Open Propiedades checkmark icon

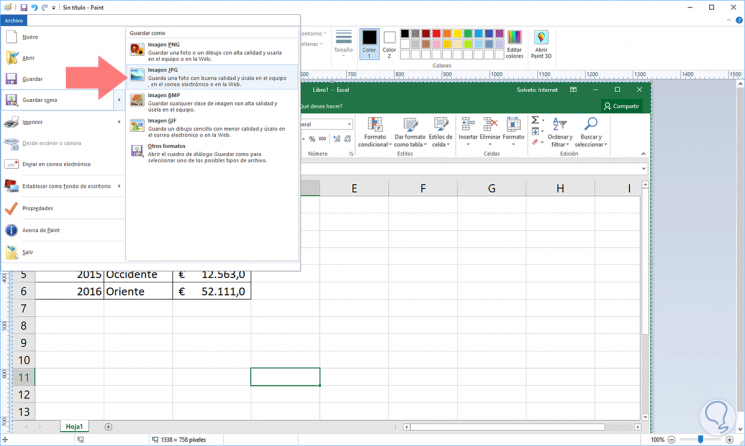(11, 208)
